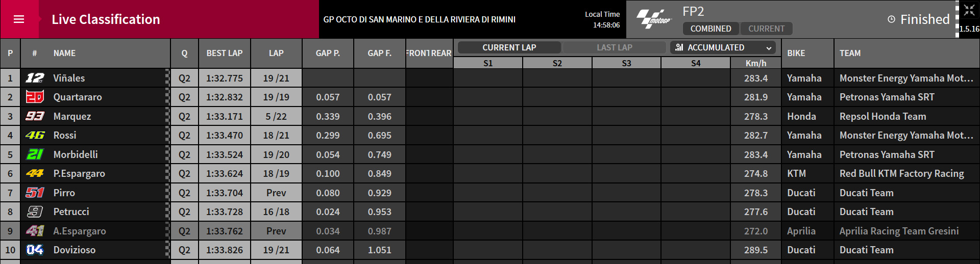The image size is (980, 264).
Task: Click top speed value 289.5
Action: pyautogui.click(x=756, y=250)
